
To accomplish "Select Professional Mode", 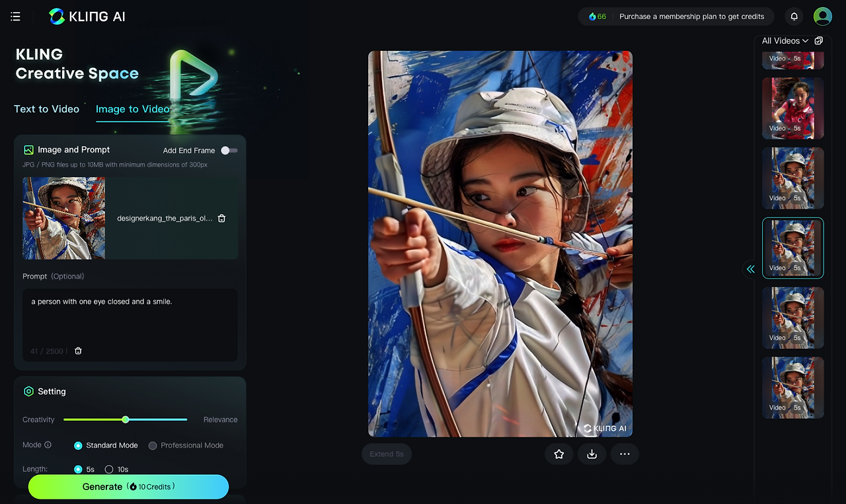I will point(186,445).
